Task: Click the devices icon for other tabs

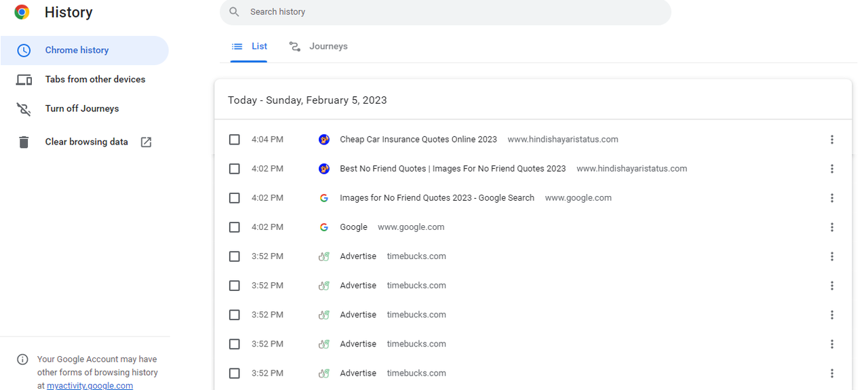Action: coord(24,80)
